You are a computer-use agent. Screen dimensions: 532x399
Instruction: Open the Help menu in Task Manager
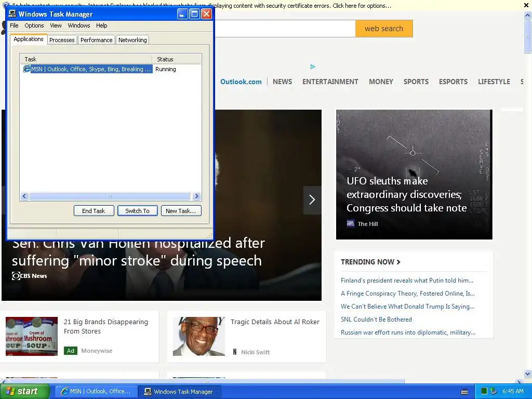click(x=101, y=25)
